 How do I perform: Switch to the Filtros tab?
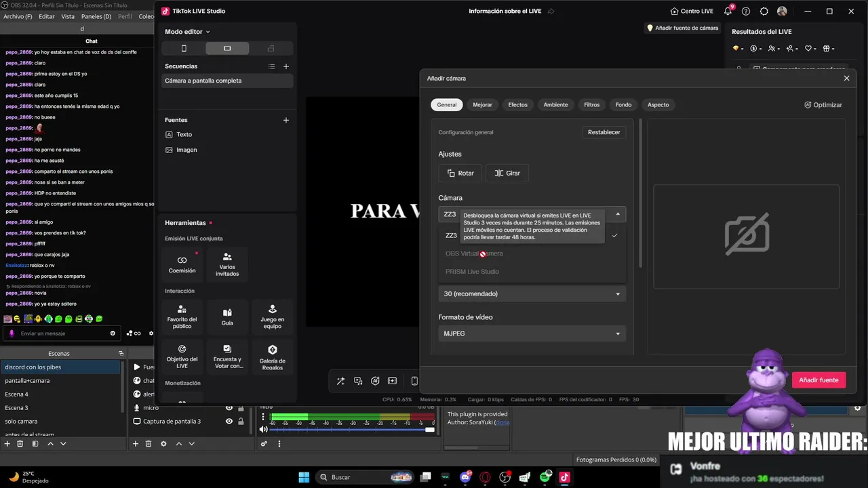[592, 105]
